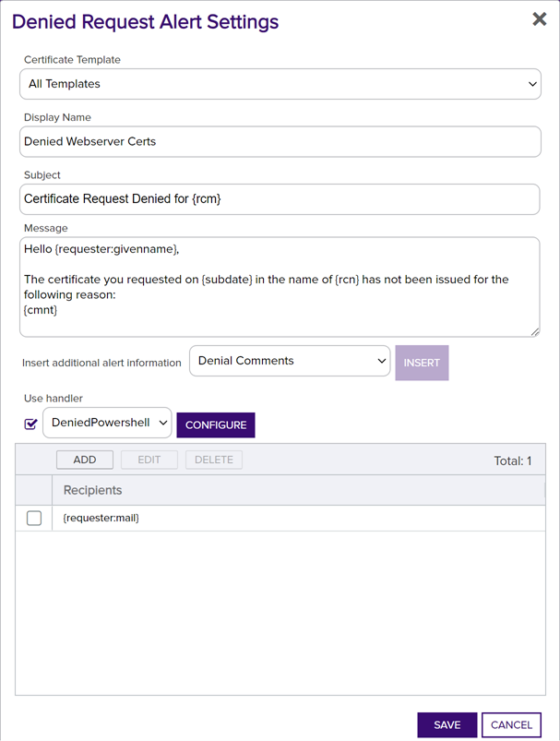The height and width of the screenshot is (741, 560).
Task: Click the DELETE recipient button
Action: 213,460
